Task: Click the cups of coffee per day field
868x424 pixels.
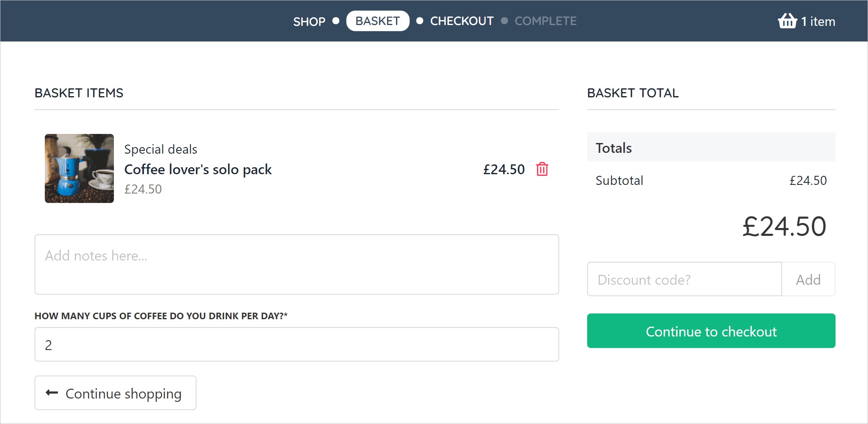Action: tap(296, 344)
